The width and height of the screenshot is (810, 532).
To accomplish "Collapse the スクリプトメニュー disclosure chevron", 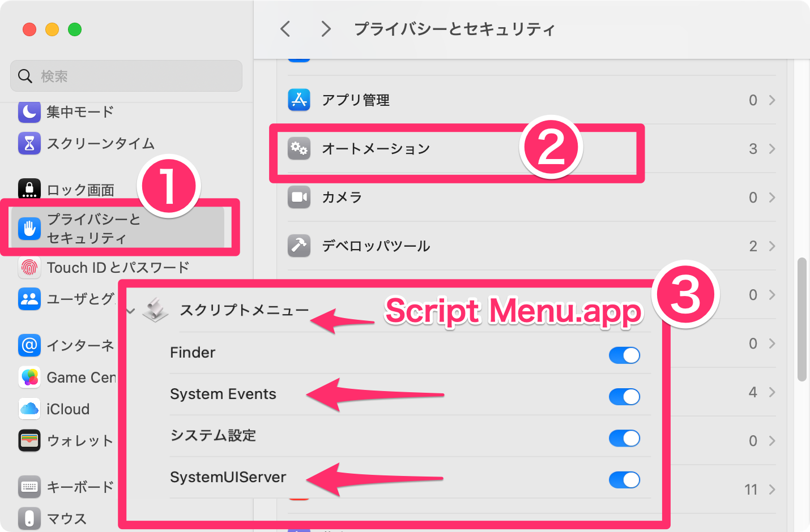I will pos(131,311).
